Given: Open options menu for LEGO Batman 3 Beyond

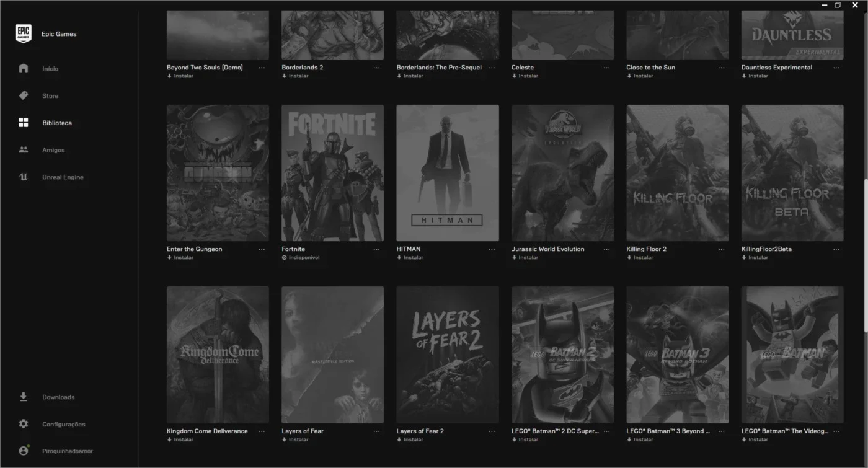Looking at the screenshot, I should [x=721, y=431].
